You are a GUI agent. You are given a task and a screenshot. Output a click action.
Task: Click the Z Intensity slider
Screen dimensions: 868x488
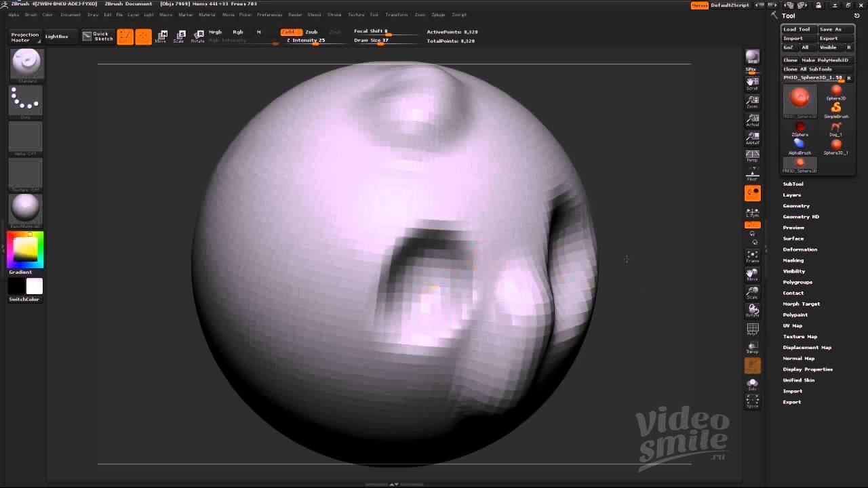[x=305, y=41]
